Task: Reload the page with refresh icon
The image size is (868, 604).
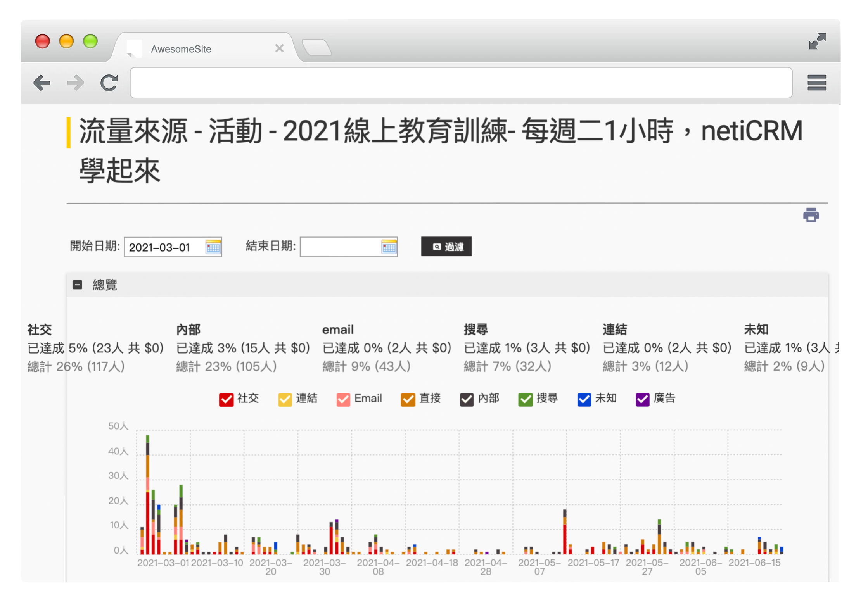Action: click(x=109, y=83)
